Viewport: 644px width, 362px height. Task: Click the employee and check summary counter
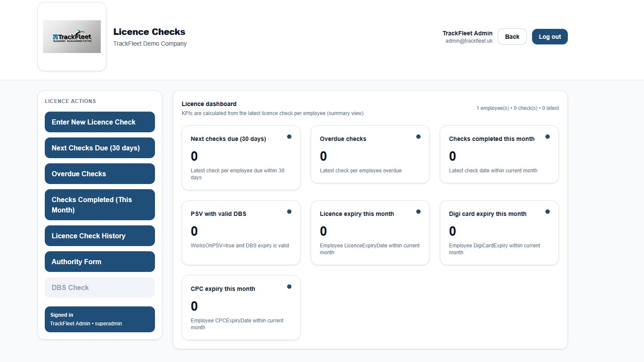click(x=517, y=108)
